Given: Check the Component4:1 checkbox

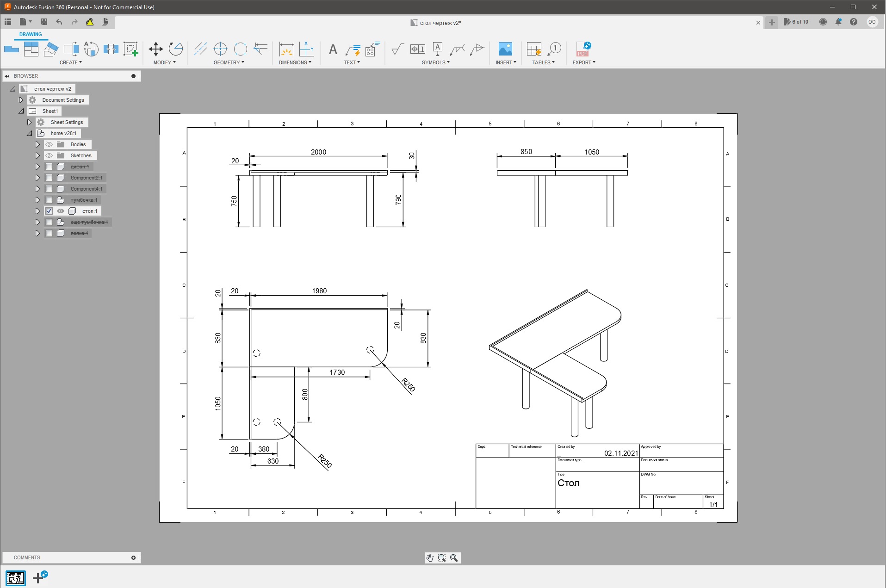Looking at the screenshot, I should pos(49,189).
